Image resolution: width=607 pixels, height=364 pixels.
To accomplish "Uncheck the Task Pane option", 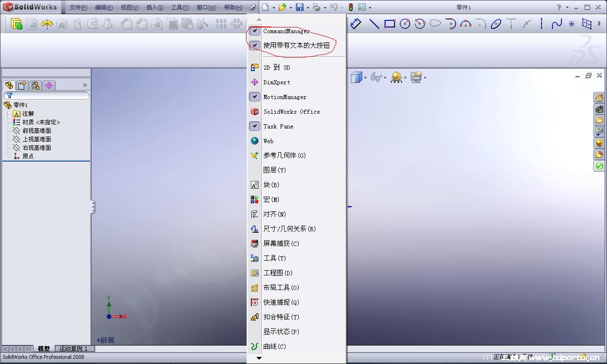I will click(x=255, y=126).
